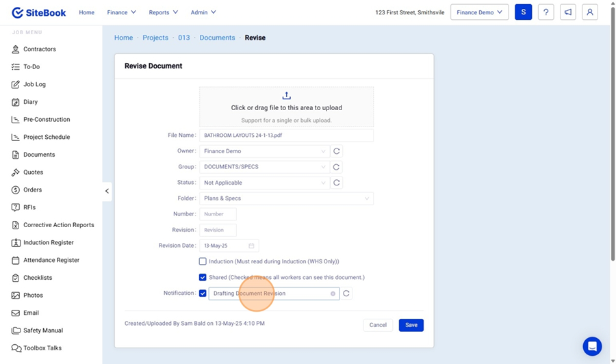Click the upload arrow icon
The width and height of the screenshot is (616, 364).
286,96
